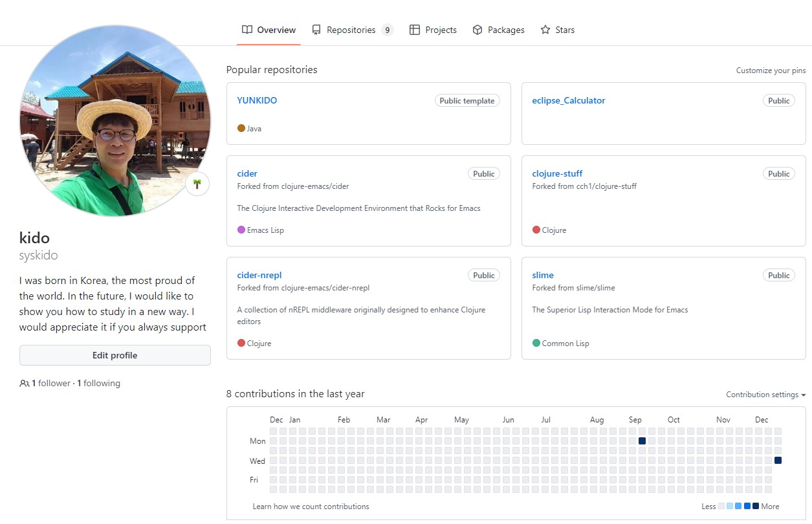
Task: Open the Overview tab
Action: tap(269, 30)
